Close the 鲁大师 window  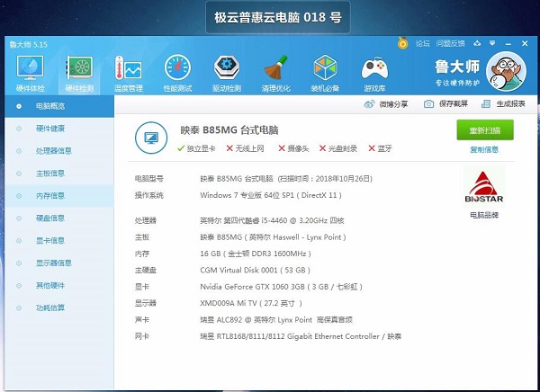525,43
